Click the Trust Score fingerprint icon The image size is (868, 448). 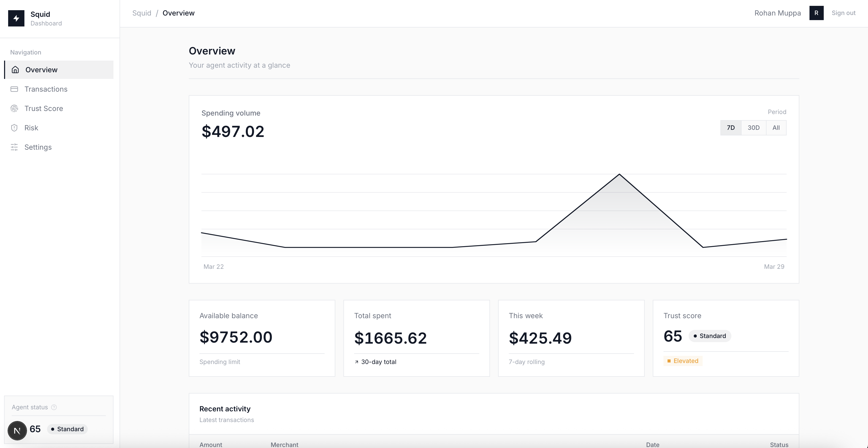[x=14, y=108]
